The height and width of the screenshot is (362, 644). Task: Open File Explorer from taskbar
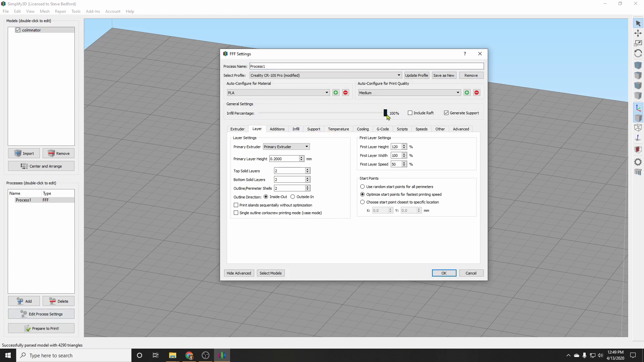pos(172,355)
